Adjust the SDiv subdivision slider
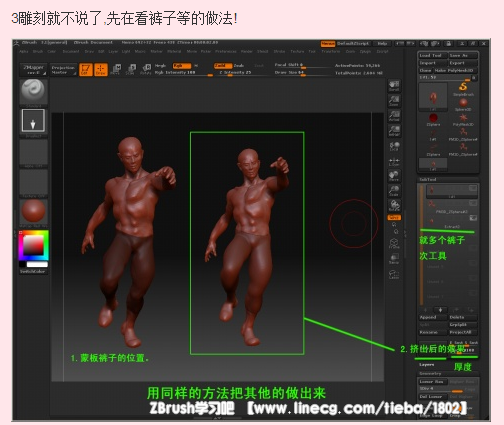The width and height of the screenshot is (504, 425). click(441, 389)
